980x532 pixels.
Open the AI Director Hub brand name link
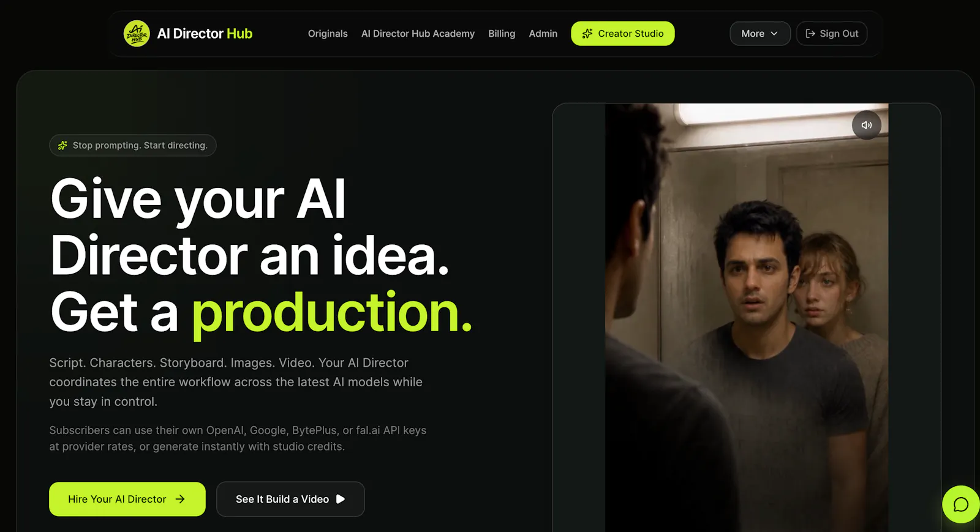click(205, 34)
